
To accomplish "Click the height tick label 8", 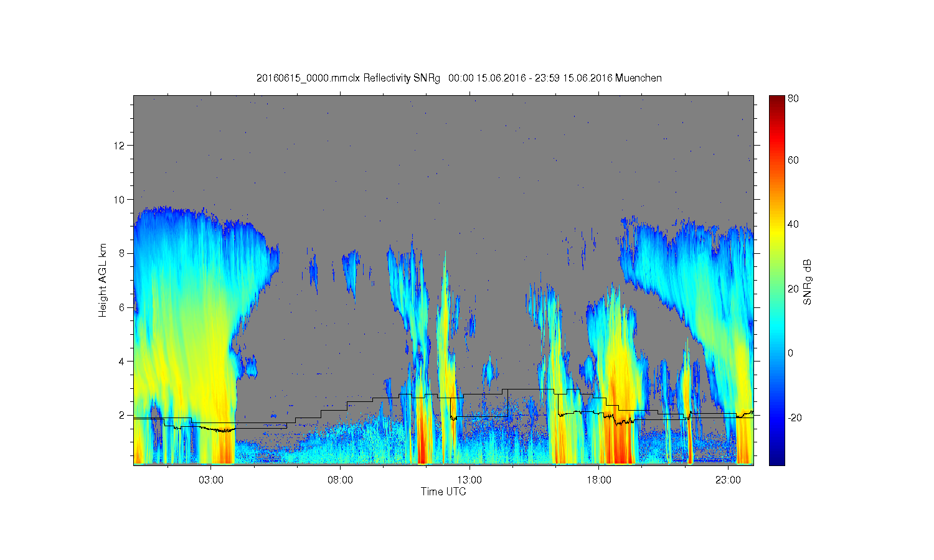I will pyautogui.click(x=123, y=253).
